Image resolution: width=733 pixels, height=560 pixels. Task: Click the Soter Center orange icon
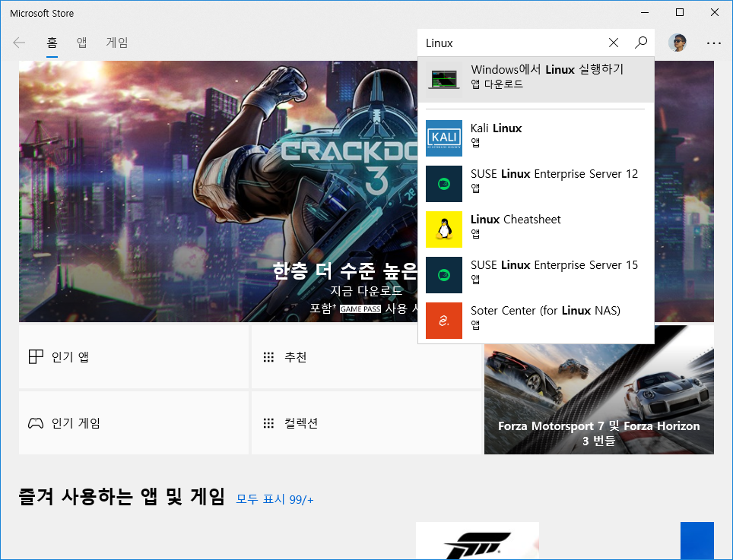tap(444, 321)
